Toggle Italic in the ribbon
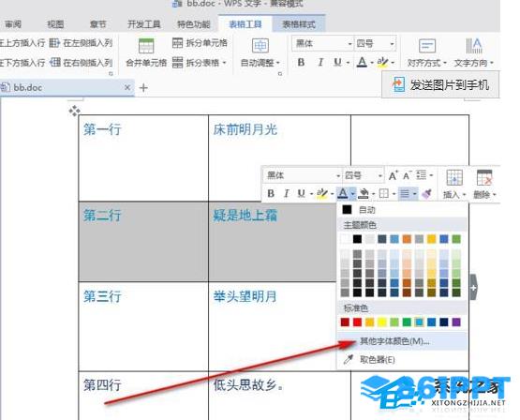520x420 pixels. (x=320, y=62)
